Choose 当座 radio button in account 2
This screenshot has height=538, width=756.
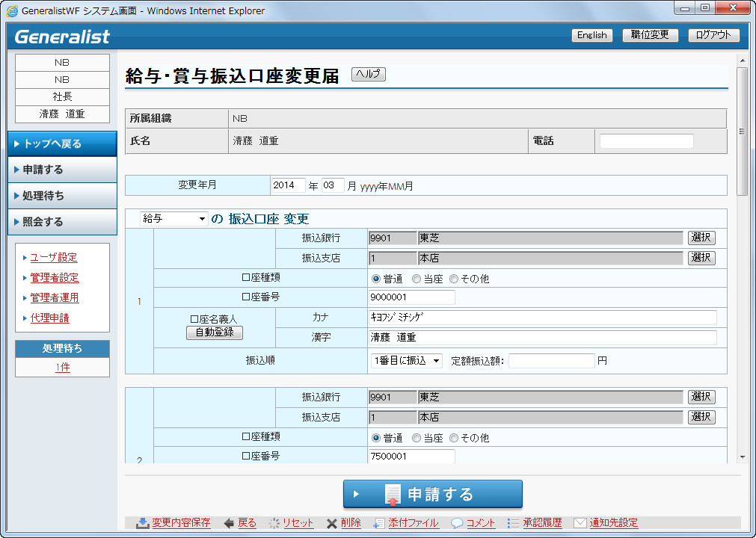coord(417,438)
